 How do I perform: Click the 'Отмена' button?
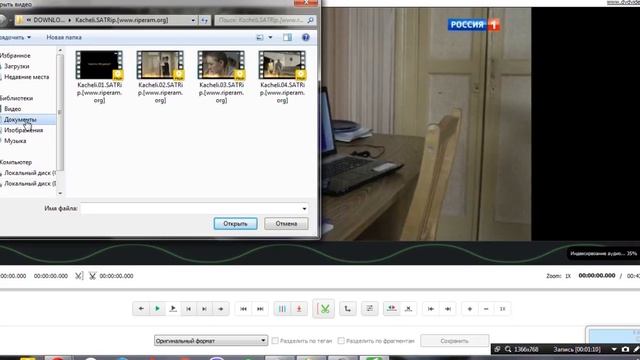[286, 224]
